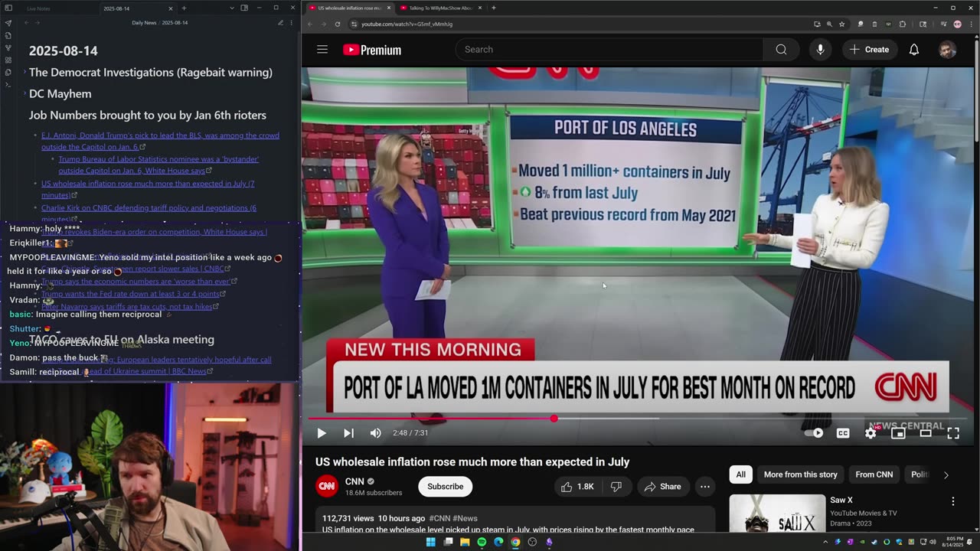
Task: Toggle the autoplay switch
Action: coord(814,433)
